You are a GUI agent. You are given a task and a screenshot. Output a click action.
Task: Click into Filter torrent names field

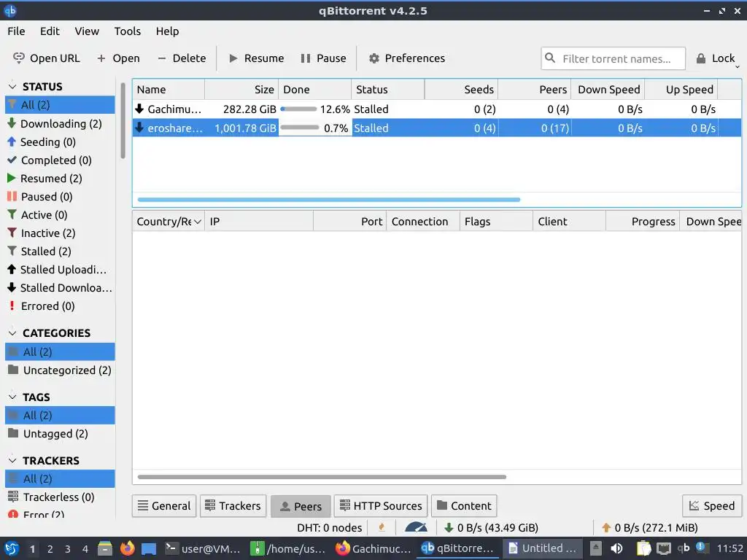[x=613, y=58]
